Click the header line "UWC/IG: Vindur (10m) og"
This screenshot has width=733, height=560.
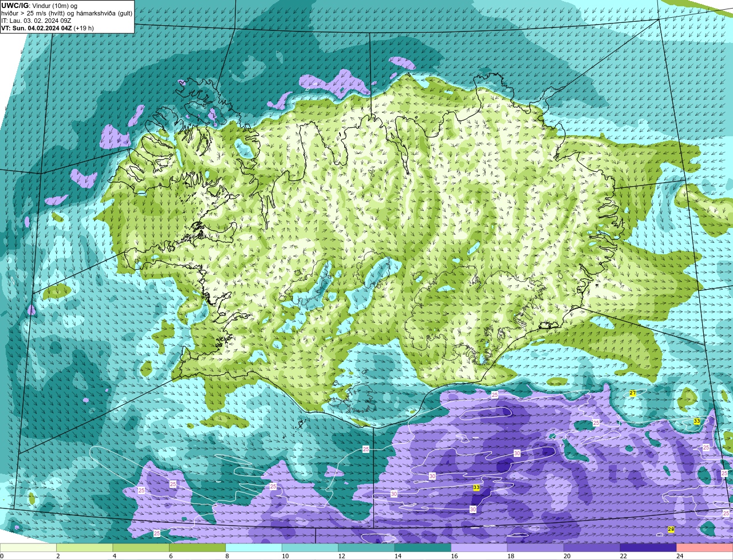pos(40,6)
